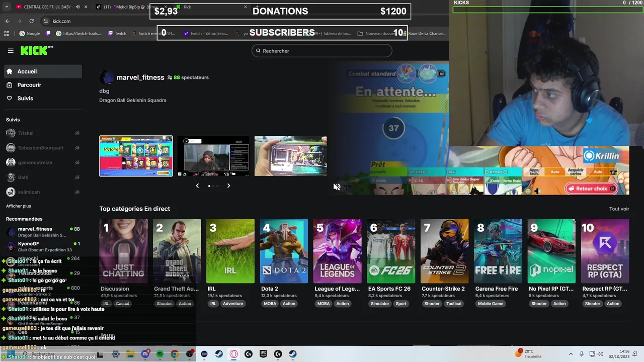Screen dimensions: 644x362
Task: Unmute the featured stream preview speaker icon
Action: 337,187
